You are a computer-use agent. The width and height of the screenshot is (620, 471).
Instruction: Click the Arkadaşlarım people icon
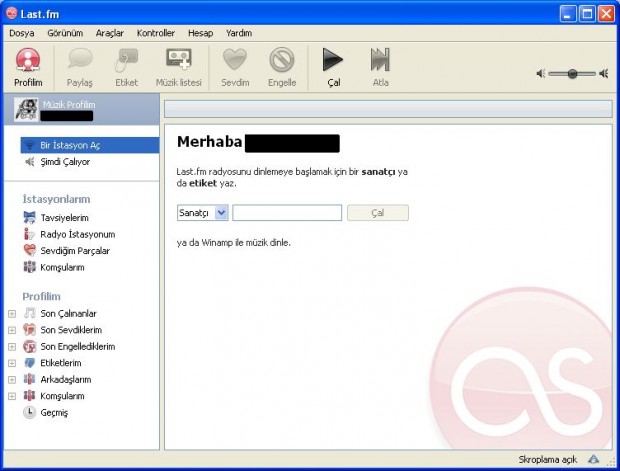point(30,379)
